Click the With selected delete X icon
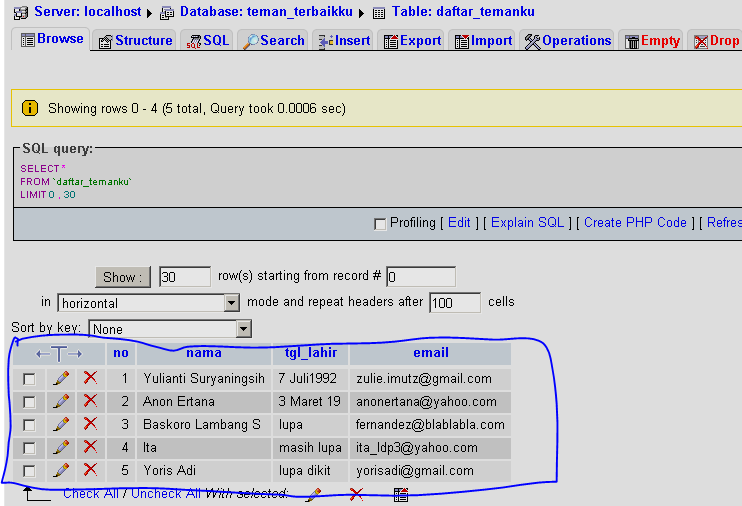Image resolution: width=742 pixels, height=506 pixels. point(356,494)
